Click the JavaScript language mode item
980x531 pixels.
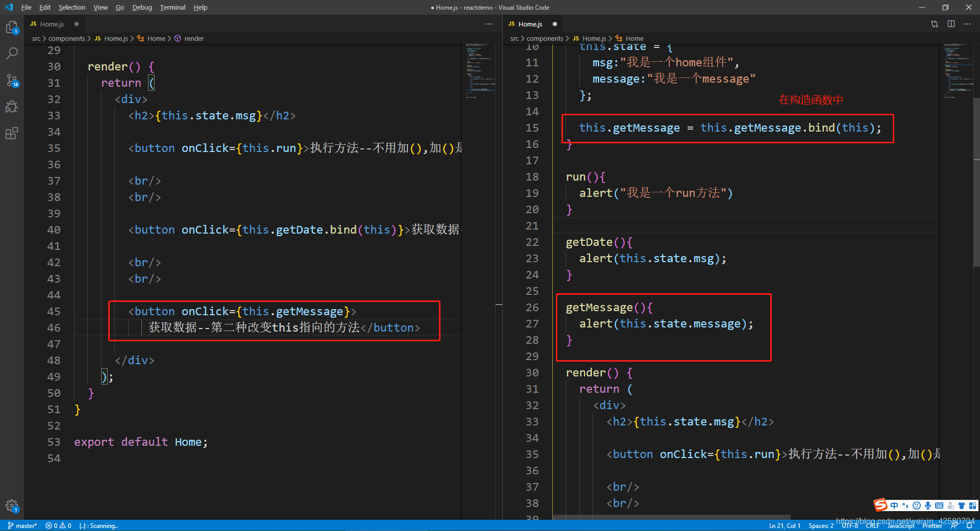point(901,526)
